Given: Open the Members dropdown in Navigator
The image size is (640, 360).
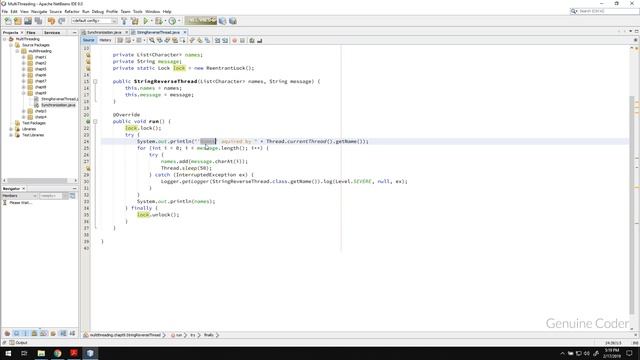Looking at the screenshot, I should [19, 196].
